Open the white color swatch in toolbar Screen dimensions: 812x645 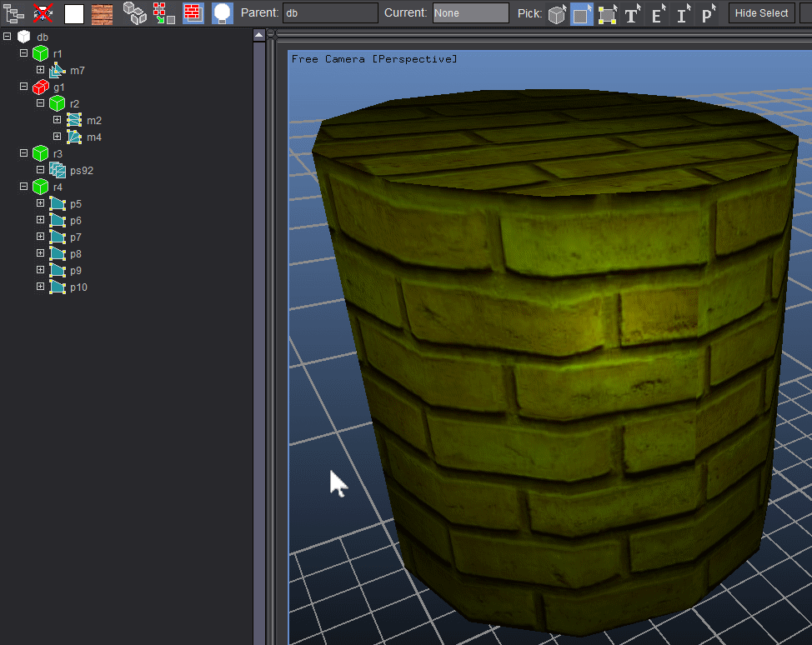click(x=74, y=14)
